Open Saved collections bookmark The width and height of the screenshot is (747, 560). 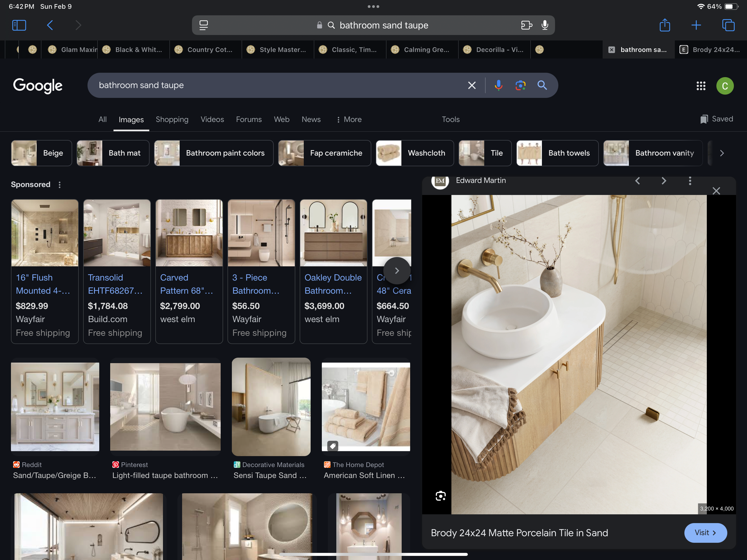tap(716, 119)
